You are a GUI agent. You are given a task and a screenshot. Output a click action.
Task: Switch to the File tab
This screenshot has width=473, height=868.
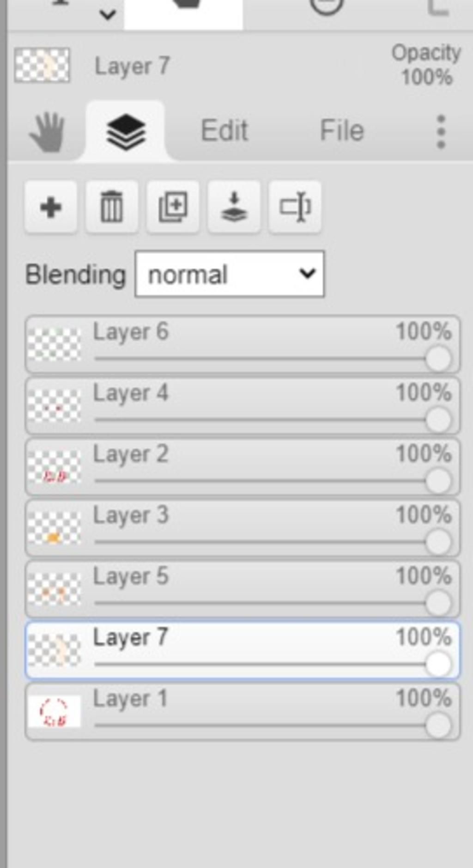pos(342,130)
